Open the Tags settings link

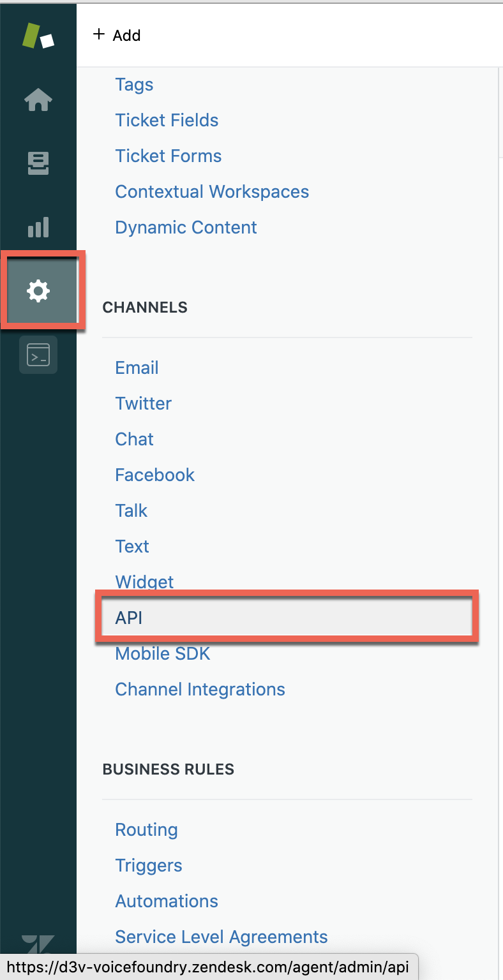point(134,85)
